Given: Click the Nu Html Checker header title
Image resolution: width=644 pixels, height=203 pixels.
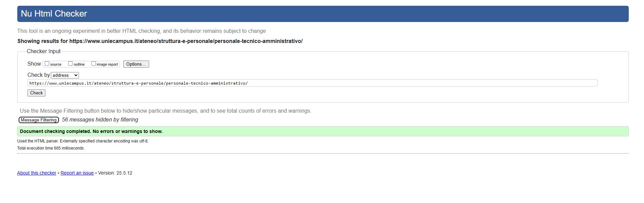Looking at the screenshot, I should pyautogui.click(x=54, y=14).
